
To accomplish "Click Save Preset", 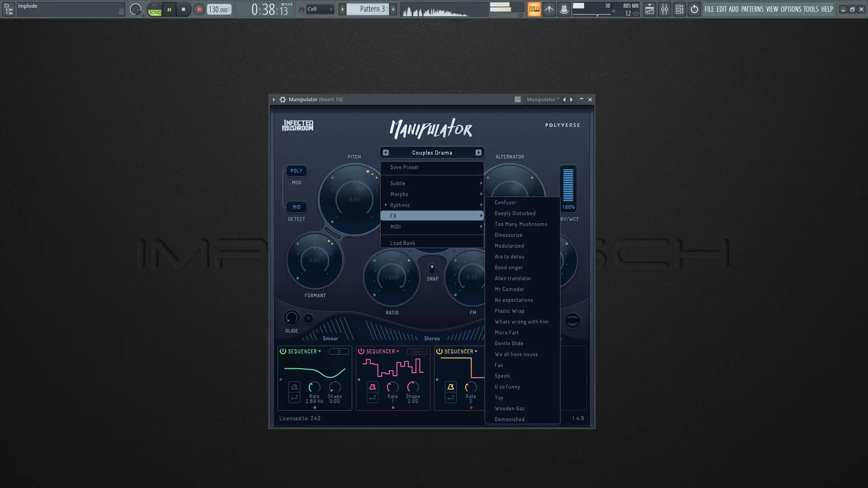I will click(404, 167).
